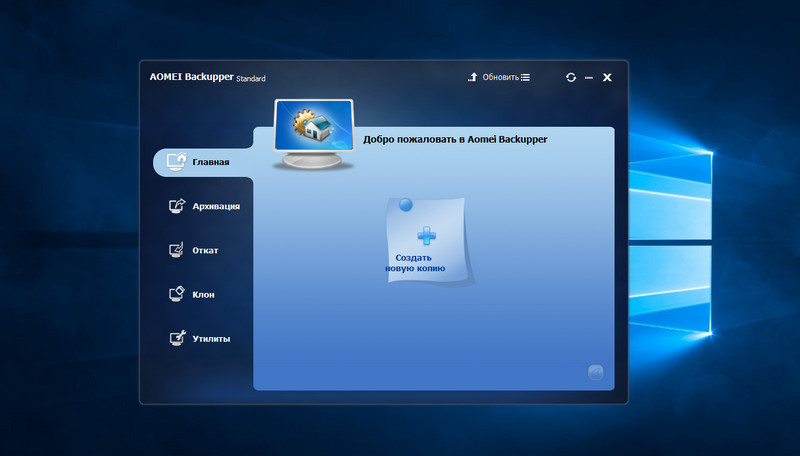Screen dimensions: 800x456
Task: Click the blue plus icon
Action: pos(427,236)
